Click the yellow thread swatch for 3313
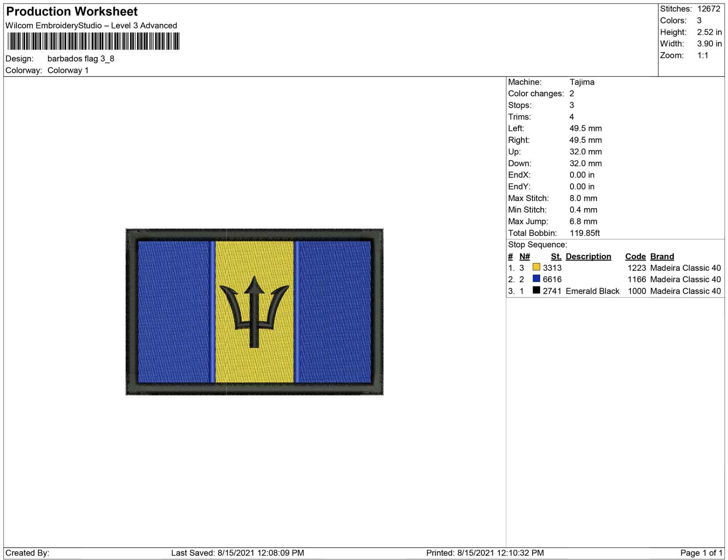The height and width of the screenshot is (560, 728). 536,267
